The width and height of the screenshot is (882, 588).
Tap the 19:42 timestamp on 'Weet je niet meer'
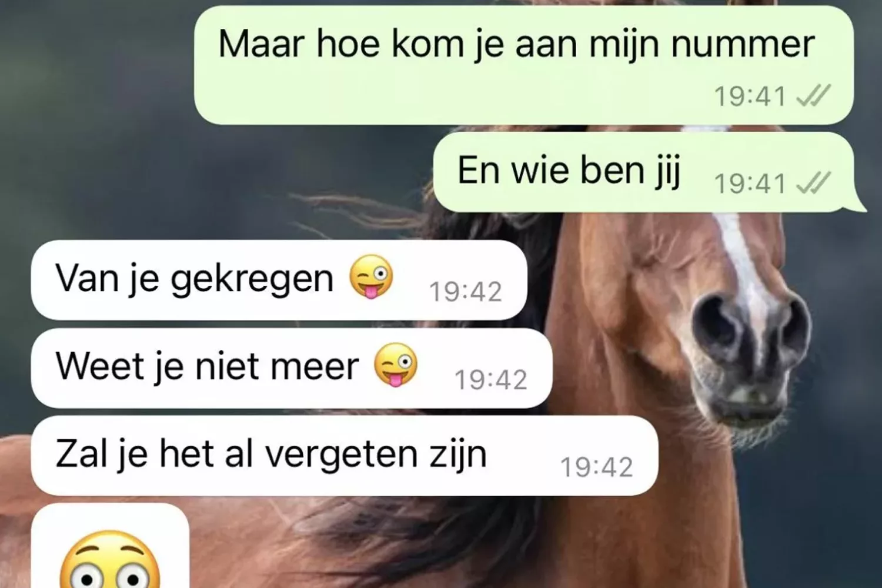[491, 380]
